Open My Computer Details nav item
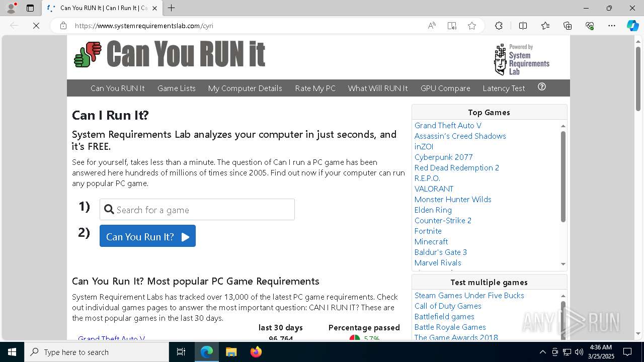644x362 pixels. tap(245, 88)
